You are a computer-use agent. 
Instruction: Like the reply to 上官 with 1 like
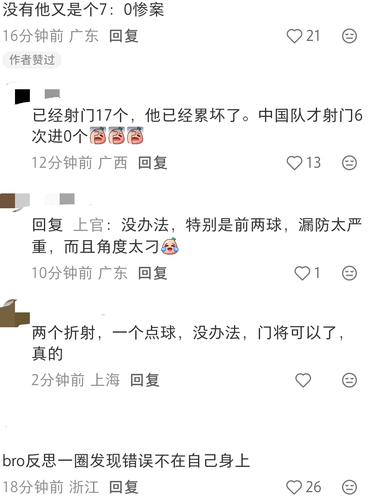tap(302, 273)
